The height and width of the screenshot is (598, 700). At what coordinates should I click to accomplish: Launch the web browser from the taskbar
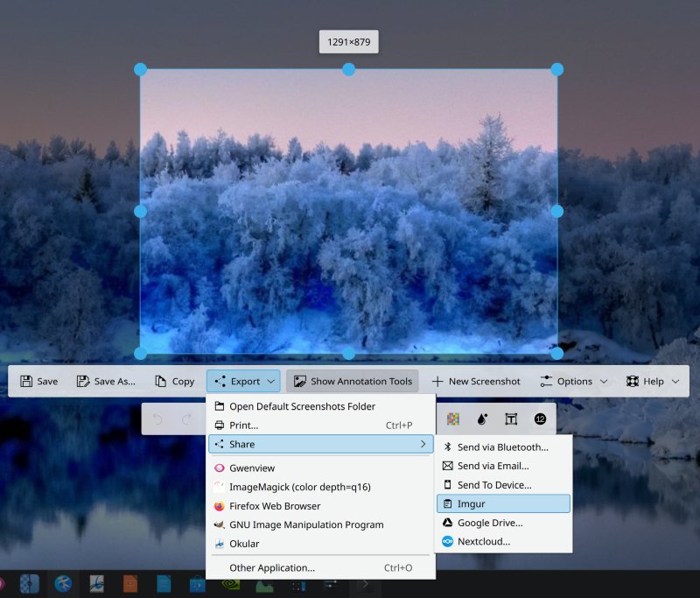60,584
